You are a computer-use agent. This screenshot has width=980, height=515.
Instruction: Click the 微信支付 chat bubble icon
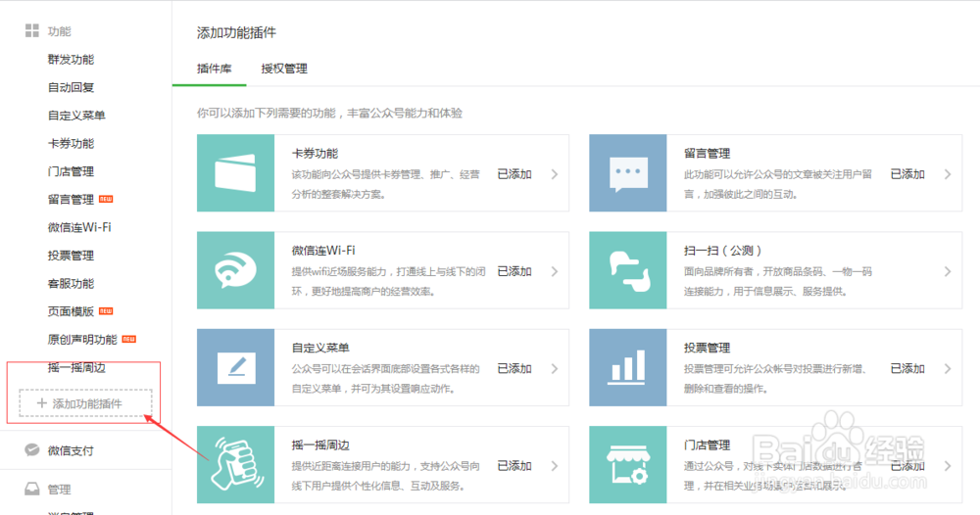32,450
